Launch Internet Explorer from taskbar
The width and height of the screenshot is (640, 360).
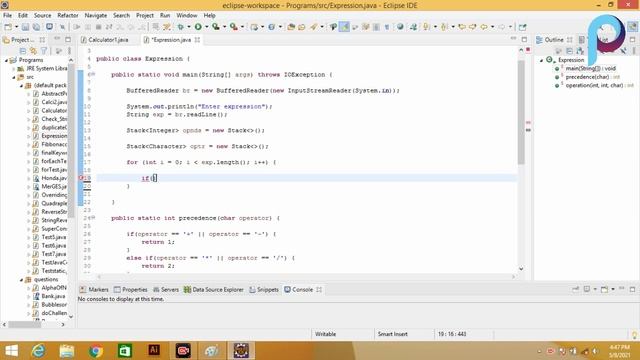click(x=38, y=351)
